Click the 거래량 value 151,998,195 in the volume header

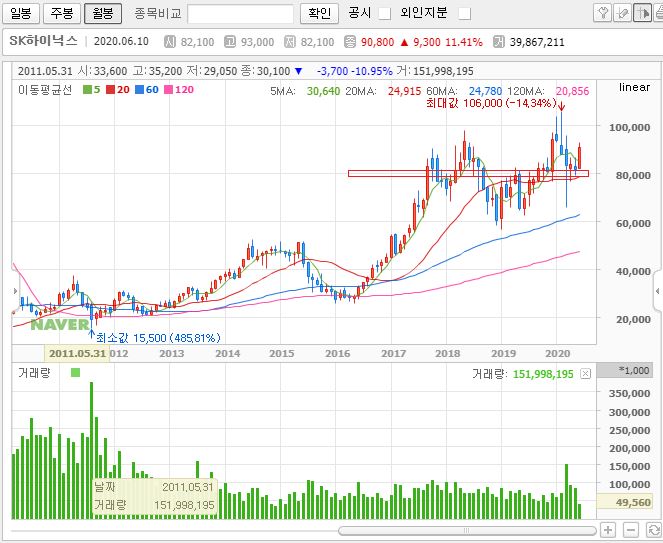543,374
